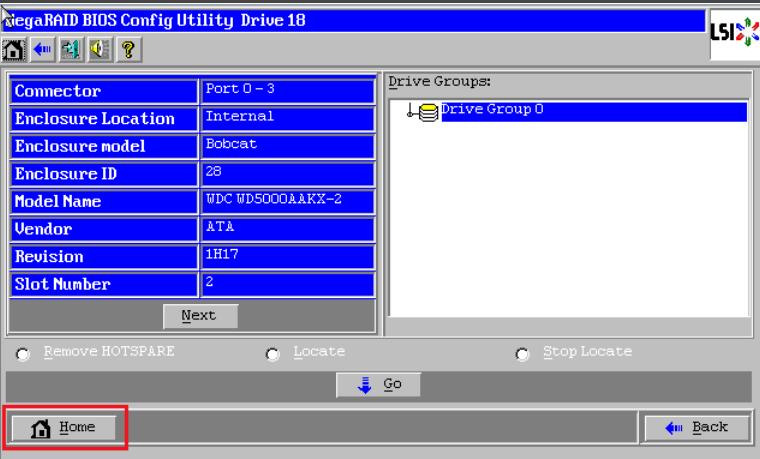Click the exit door toolbar icon
This screenshot has width=760, height=459.
click(x=71, y=49)
